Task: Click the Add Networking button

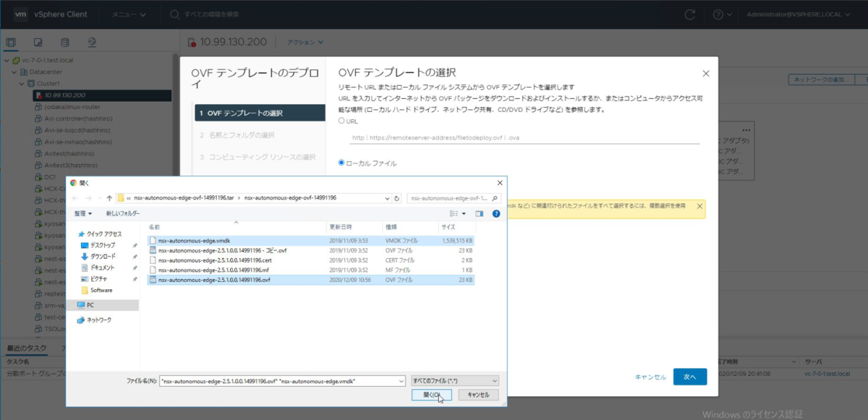Action: [822, 79]
